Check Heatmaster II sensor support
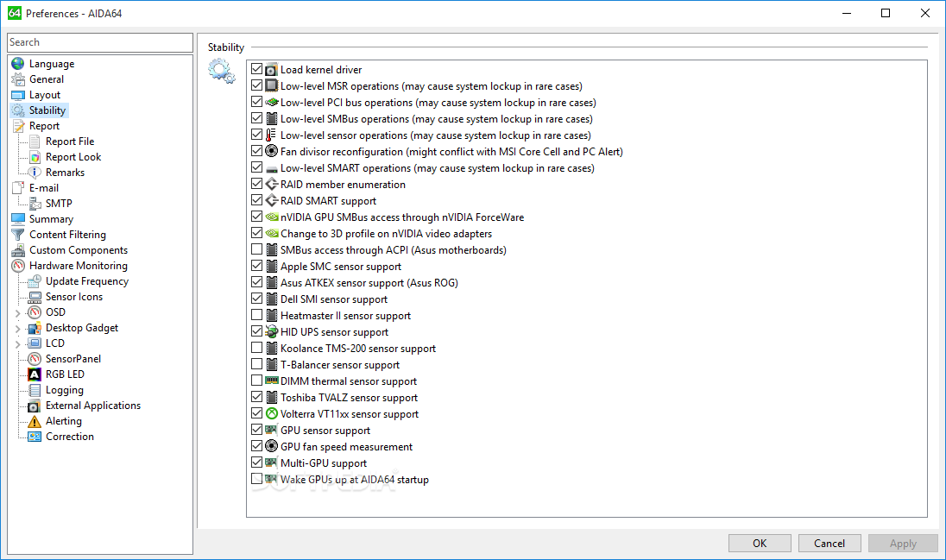The height and width of the screenshot is (560, 946). 256,314
